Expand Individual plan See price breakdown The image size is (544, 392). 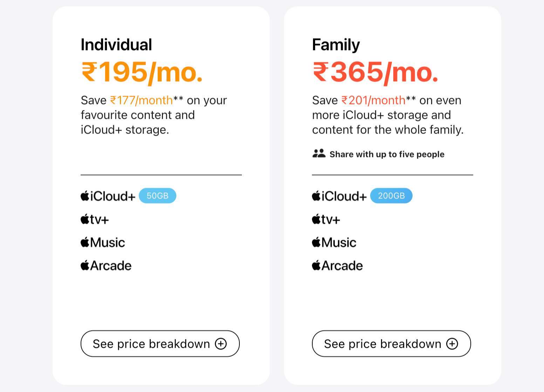pos(160,344)
